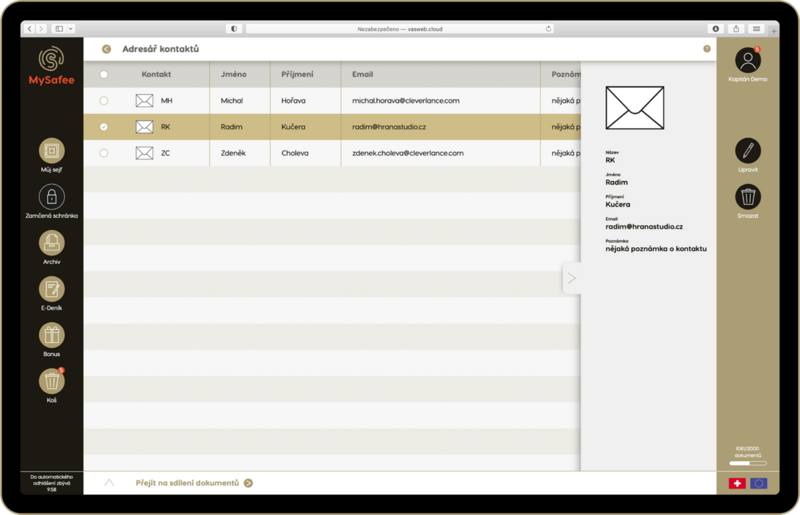The width and height of the screenshot is (800, 515).
Task: Click the privacy shield icon in browser
Action: [x=234, y=29]
